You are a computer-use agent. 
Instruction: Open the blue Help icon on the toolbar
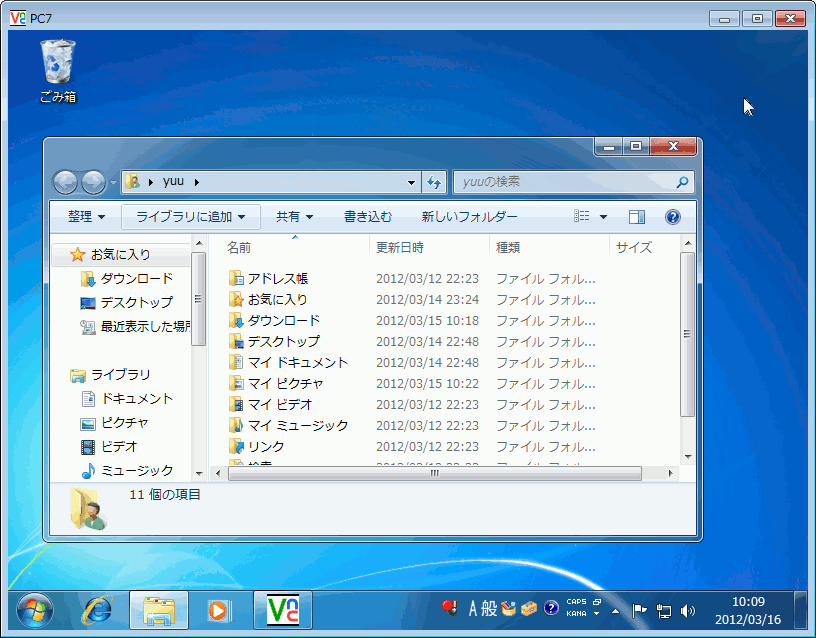click(x=673, y=216)
